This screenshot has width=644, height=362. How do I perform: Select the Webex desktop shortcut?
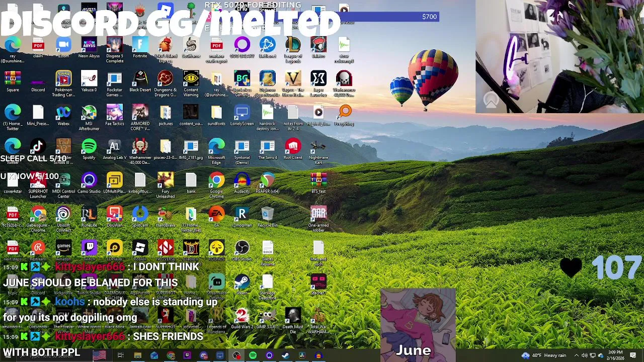63,116
